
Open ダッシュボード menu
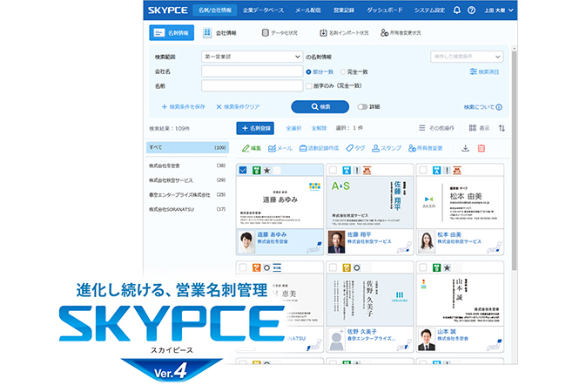pos(385,10)
